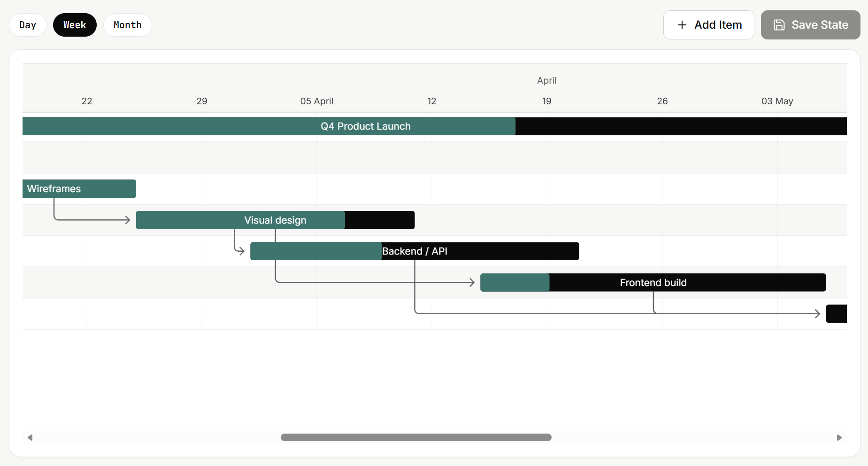Click the scrollbar left arrow
This screenshot has width=868, height=466.
tap(30, 437)
